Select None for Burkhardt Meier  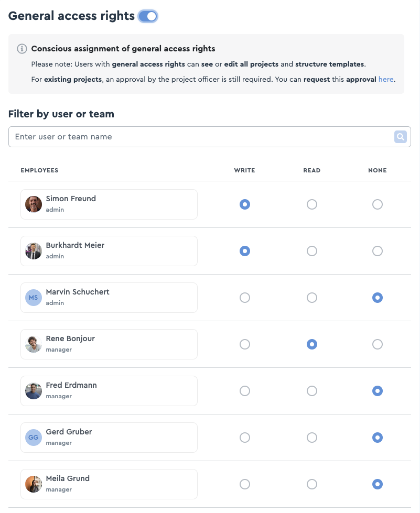[x=377, y=251]
